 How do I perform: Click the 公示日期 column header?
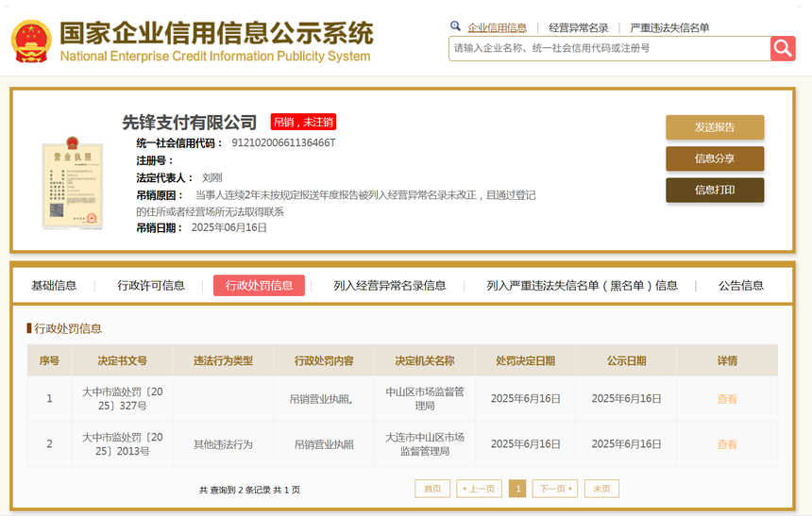coord(627,360)
